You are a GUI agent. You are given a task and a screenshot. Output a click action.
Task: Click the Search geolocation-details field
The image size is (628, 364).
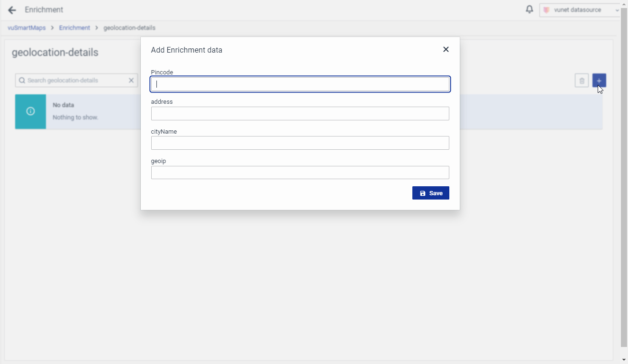point(76,81)
